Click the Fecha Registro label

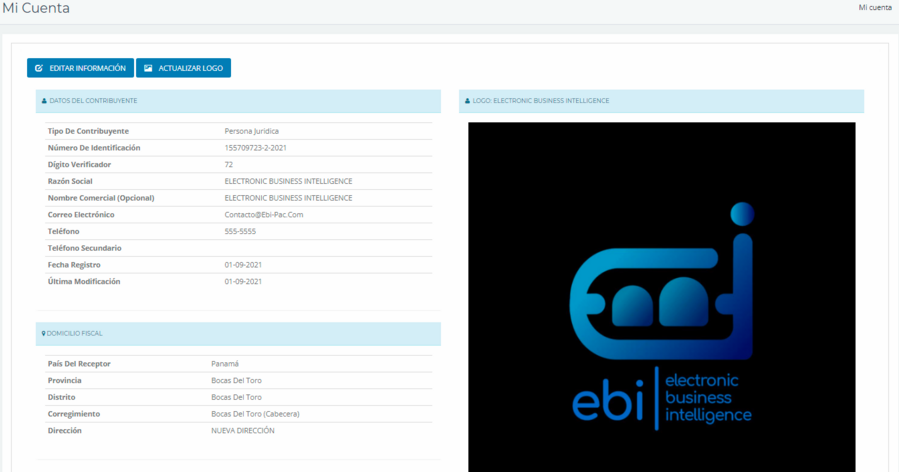point(74,264)
